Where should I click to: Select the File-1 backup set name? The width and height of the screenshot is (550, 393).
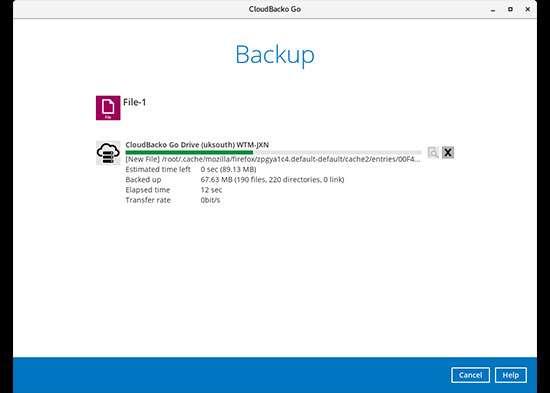[134, 102]
